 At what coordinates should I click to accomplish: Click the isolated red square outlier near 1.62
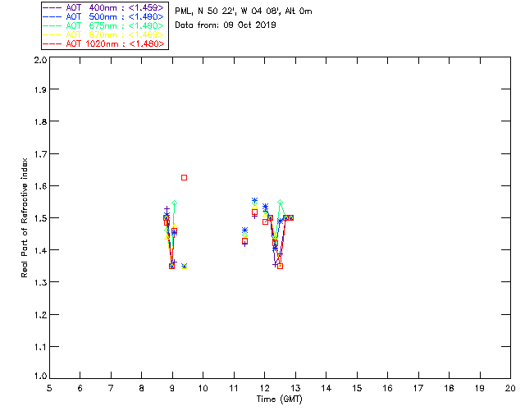tap(184, 177)
